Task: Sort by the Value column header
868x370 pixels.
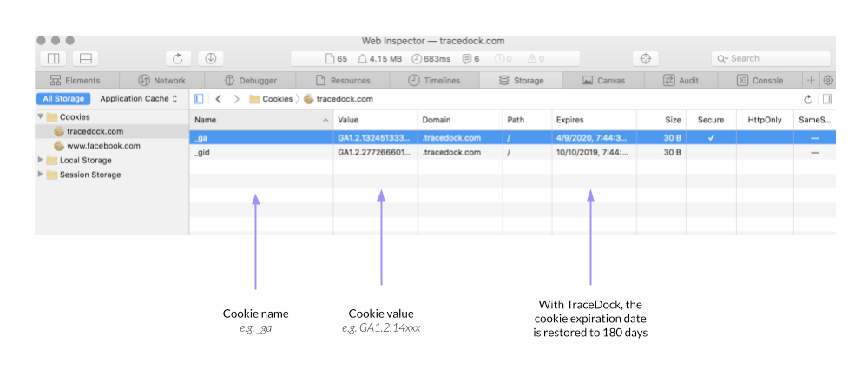Action: coord(375,120)
